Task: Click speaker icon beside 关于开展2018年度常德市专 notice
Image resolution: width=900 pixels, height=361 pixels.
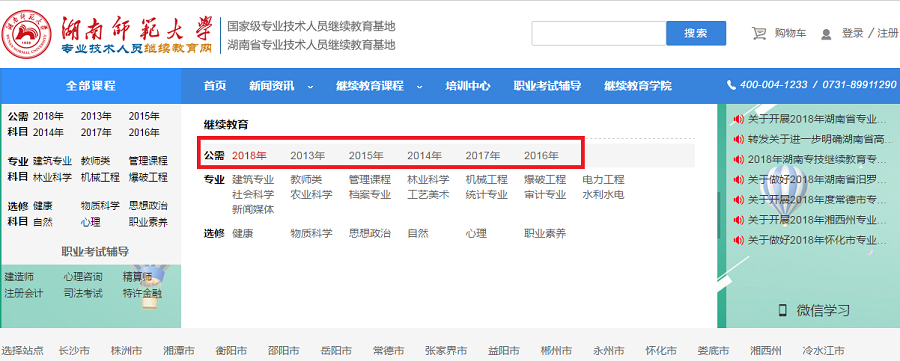Action: (739, 200)
